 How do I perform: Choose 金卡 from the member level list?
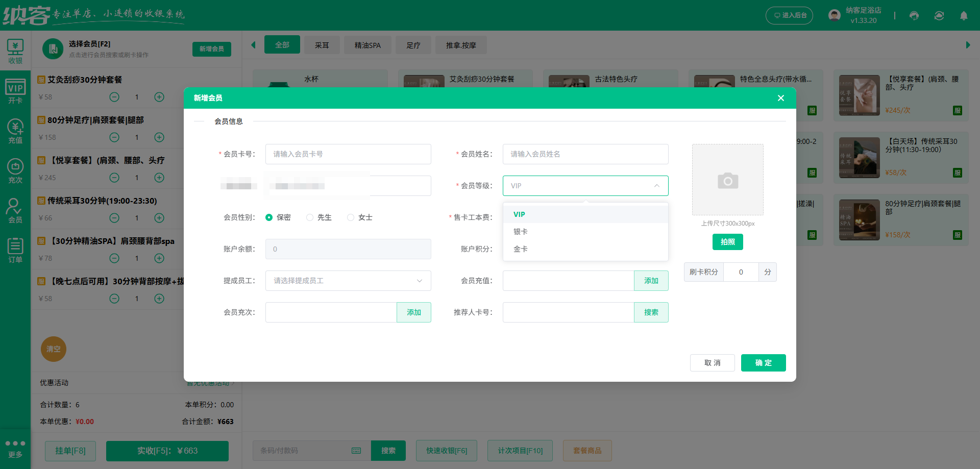[521, 249]
